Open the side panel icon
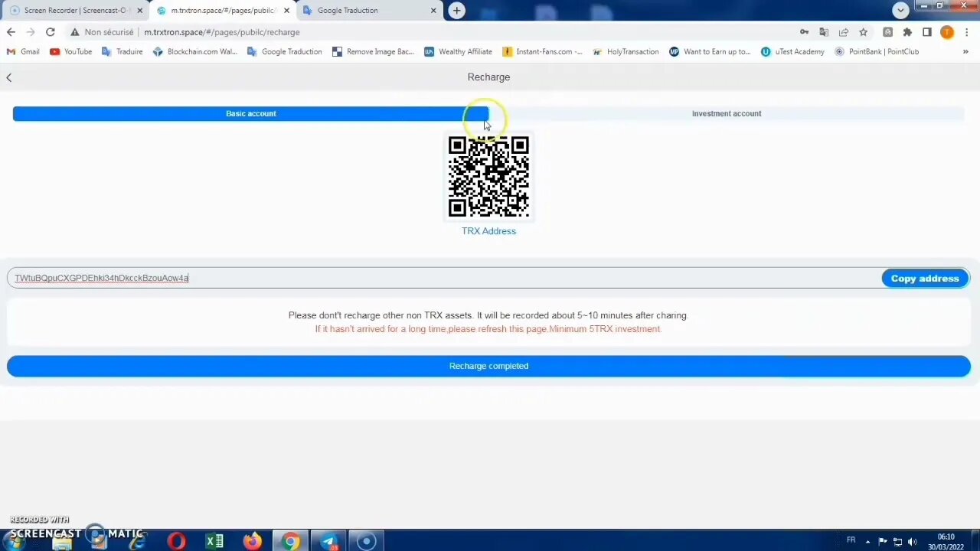 coord(927,32)
